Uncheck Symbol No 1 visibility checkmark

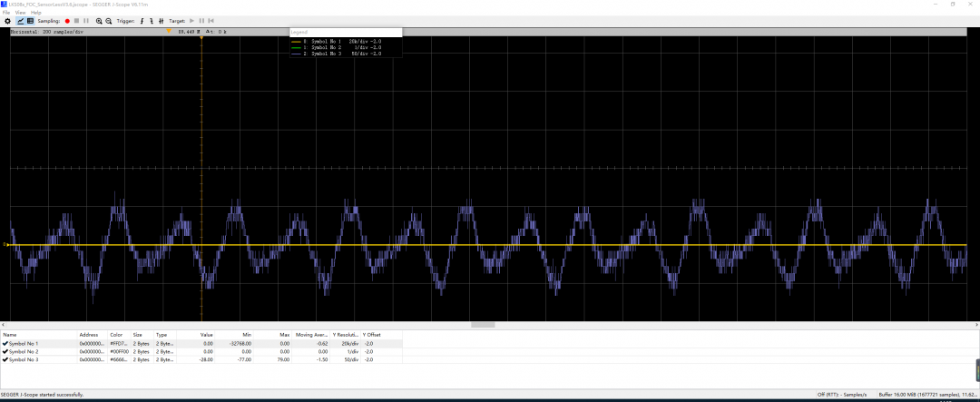tap(5, 344)
